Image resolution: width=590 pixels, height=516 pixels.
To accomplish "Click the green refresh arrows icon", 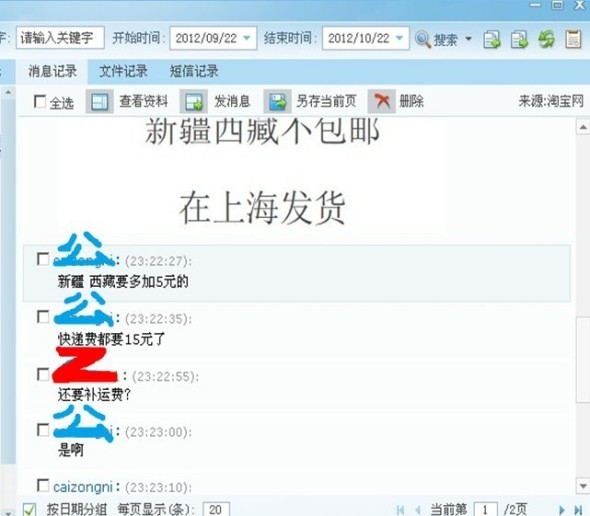I will (546, 39).
